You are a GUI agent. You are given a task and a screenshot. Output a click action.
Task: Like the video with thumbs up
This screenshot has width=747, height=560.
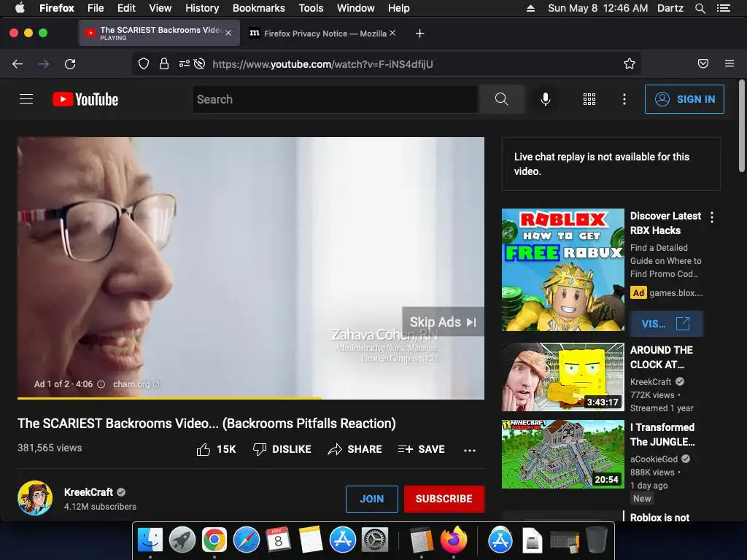(204, 449)
